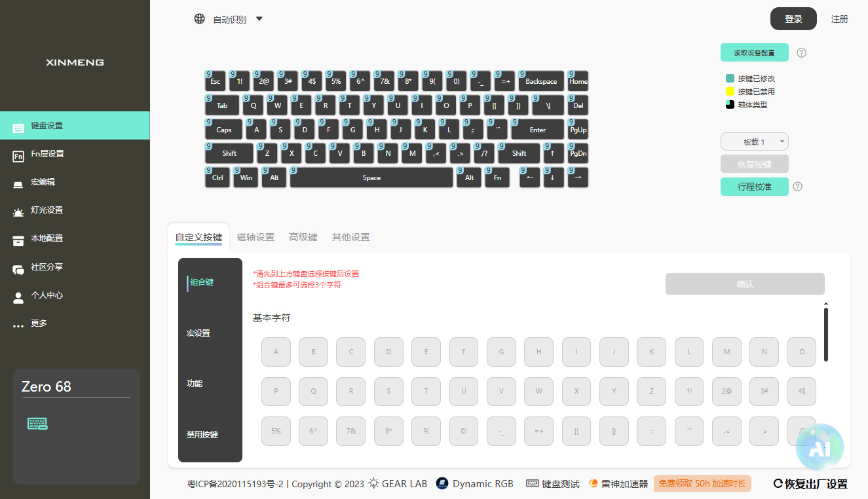Click the floating AI assistant bubble
The image size is (868, 499).
click(820, 449)
